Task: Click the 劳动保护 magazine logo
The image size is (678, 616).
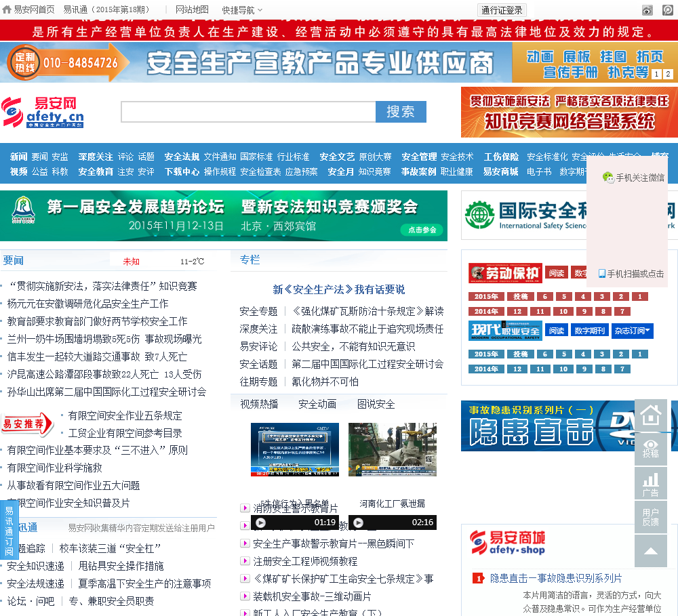Action: [x=505, y=273]
